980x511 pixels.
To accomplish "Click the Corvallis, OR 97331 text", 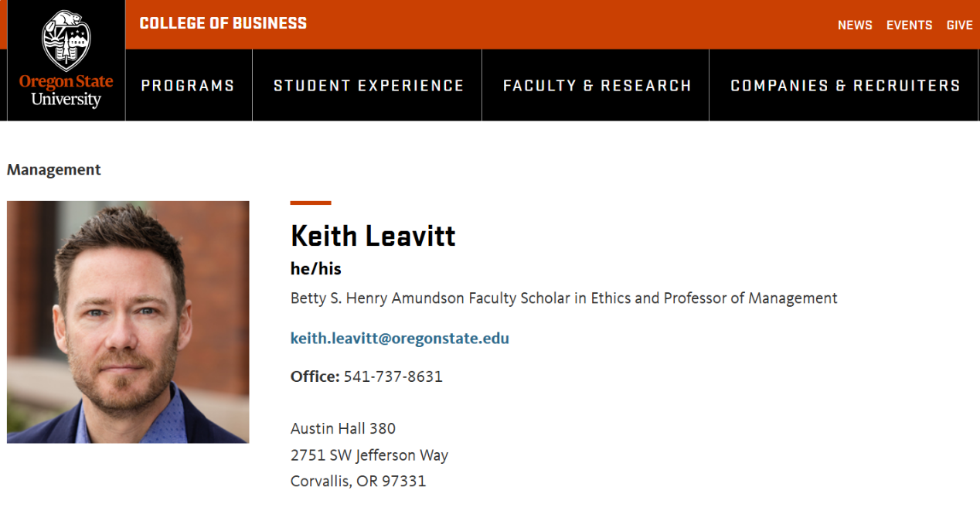I will tap(358, 482).
